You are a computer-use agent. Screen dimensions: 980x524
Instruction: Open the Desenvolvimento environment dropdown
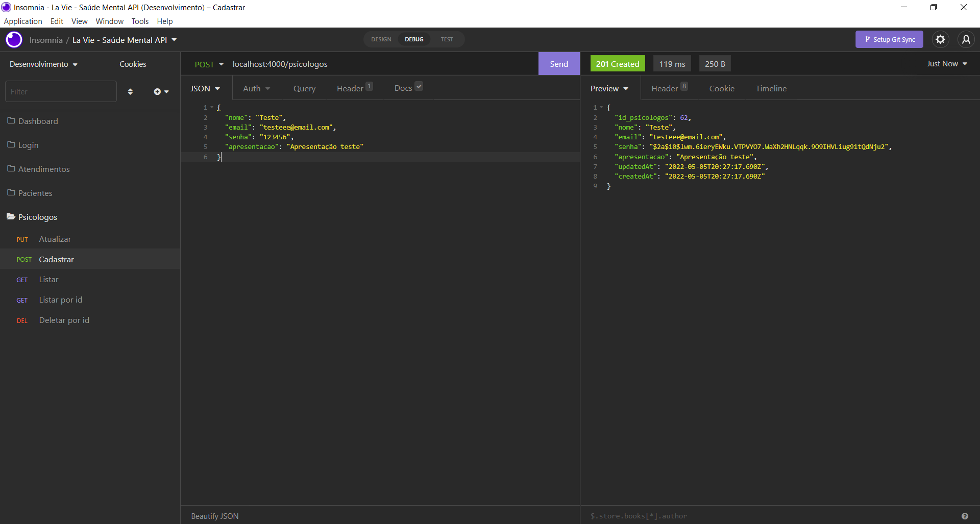(x=43, y=64)
